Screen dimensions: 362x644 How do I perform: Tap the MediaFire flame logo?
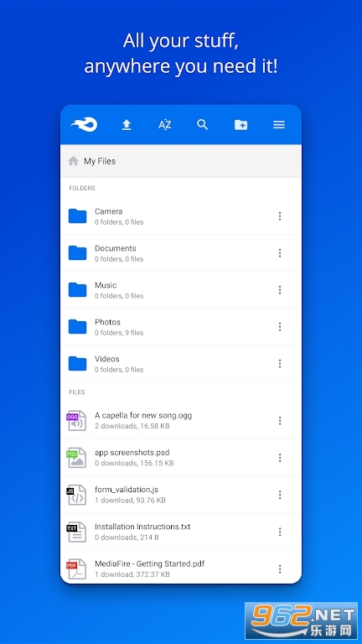click(84, 124)
